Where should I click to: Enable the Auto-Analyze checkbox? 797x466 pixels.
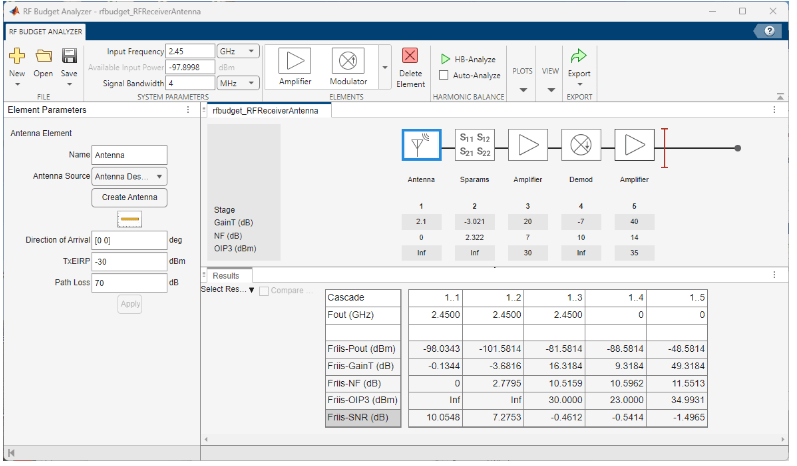444,75
